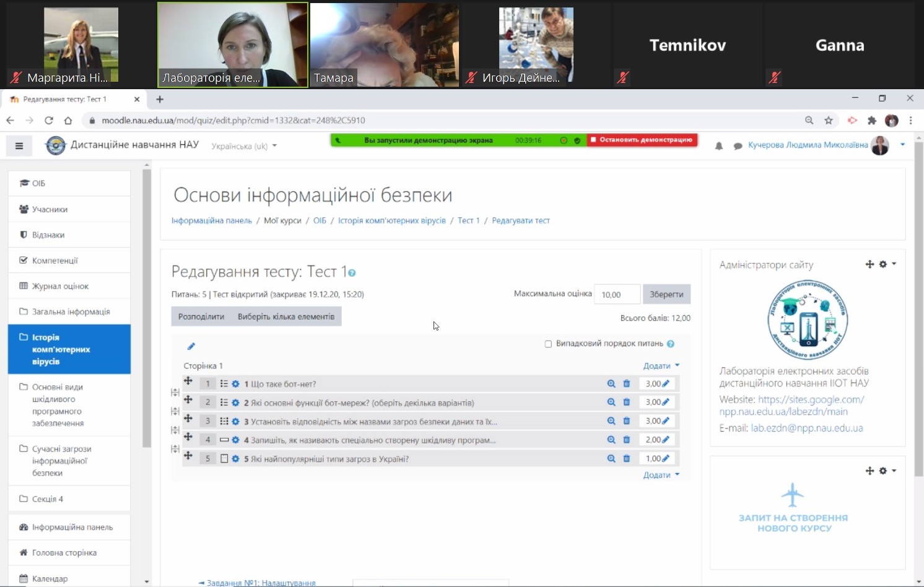The width and height of the screenshot is (924, 587).
Task: Expand the top Додати menu on Сторінка 1
Action: (661, 366)
